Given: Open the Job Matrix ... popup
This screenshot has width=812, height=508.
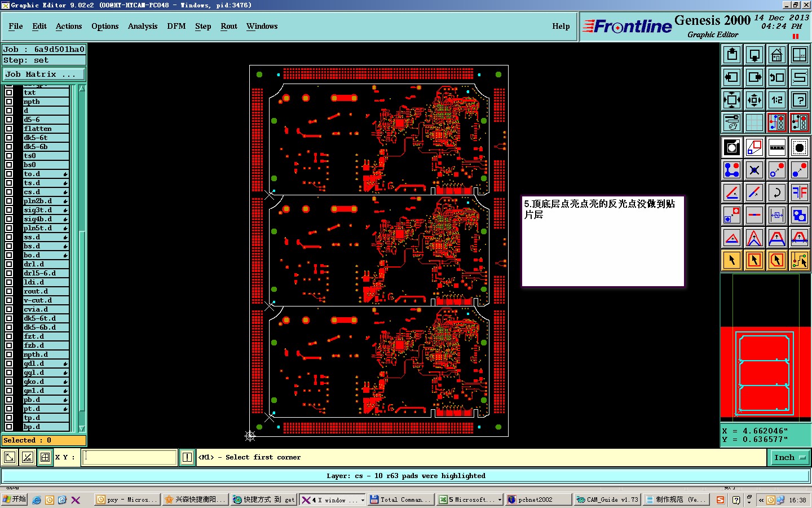Looking at the screenshot, I should click(44, 74).
